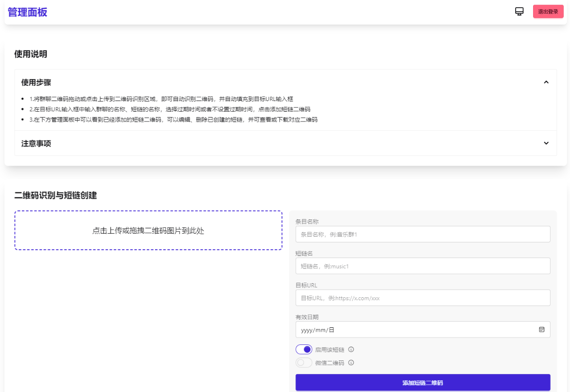Click the 微信二维码 label text
The image size is (570, 392).
329,362
